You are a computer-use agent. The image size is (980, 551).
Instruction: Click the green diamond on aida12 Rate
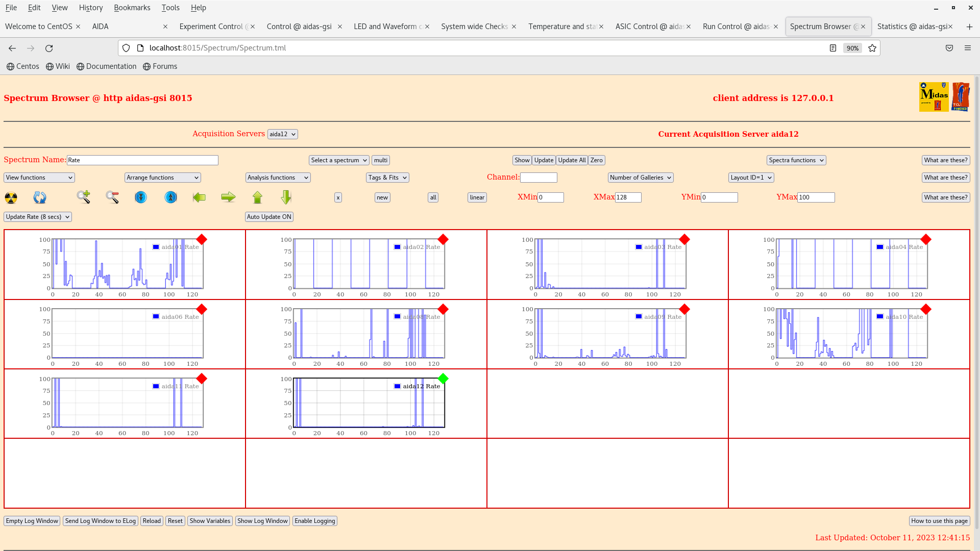[443, 379]
